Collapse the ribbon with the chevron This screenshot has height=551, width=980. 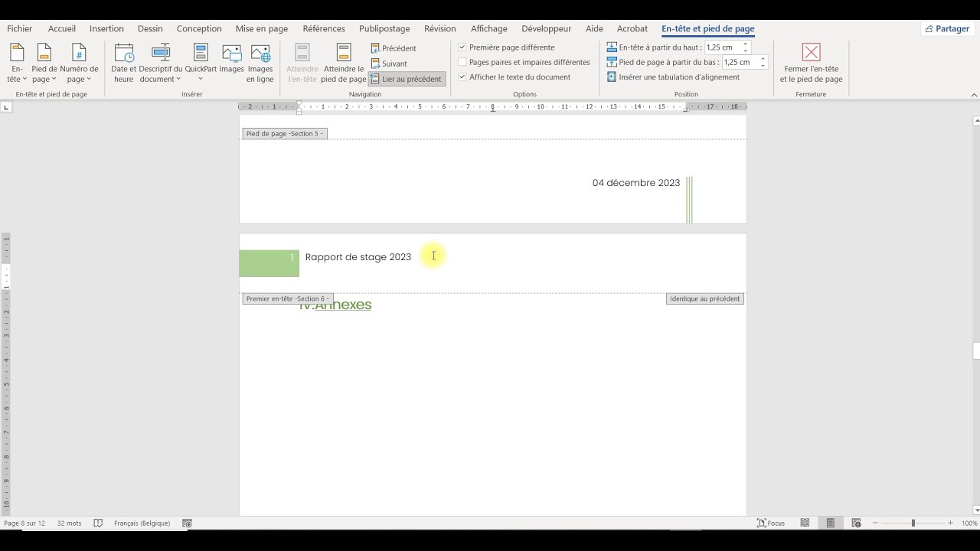975,95
